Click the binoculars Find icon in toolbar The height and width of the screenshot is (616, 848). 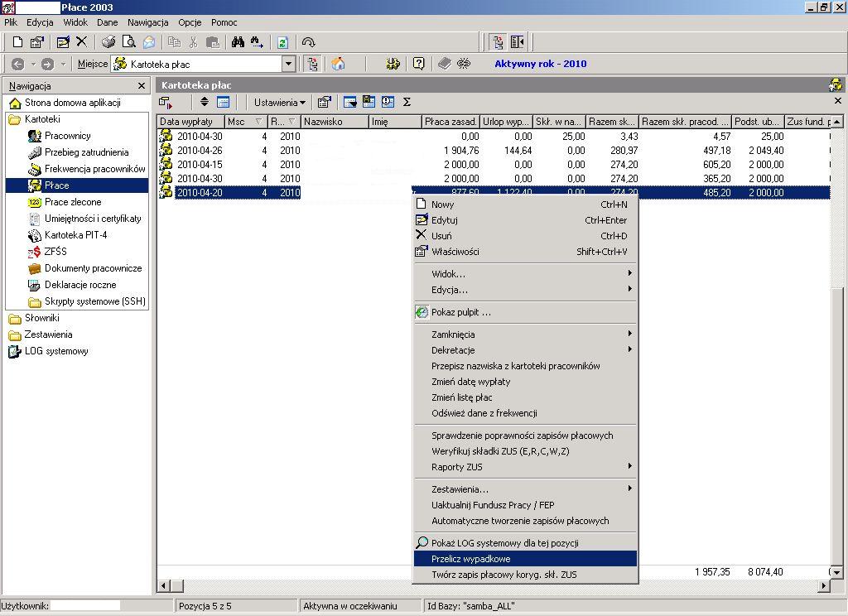tap(238, 42)
